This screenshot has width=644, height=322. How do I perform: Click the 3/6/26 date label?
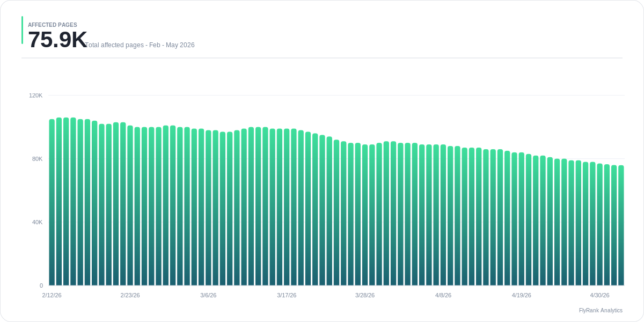pyautogui.click(x=208, y=295)
